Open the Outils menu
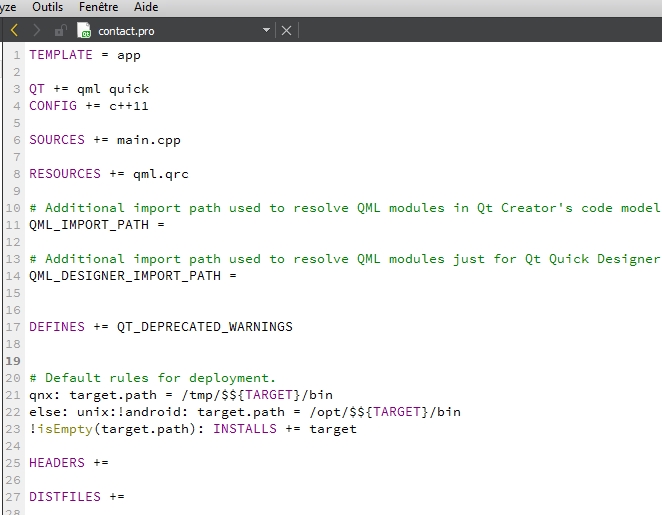 pyautogui.click(x=47, y=7)
